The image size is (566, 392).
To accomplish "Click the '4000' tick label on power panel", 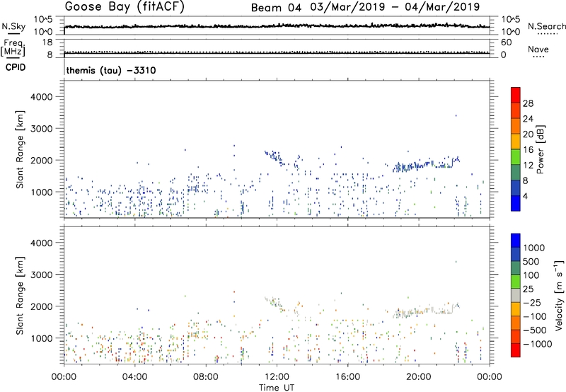I will [41, 97].
